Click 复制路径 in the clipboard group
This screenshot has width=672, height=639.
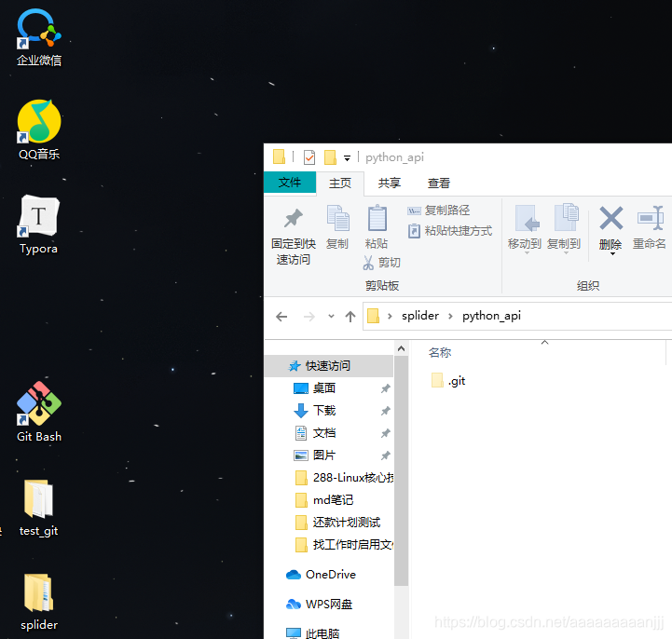coord(438,211)
